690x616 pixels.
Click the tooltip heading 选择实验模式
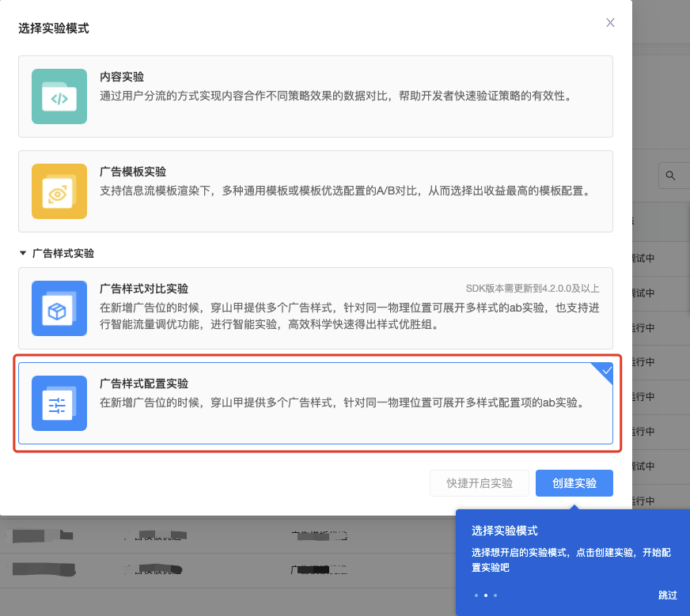505,531
